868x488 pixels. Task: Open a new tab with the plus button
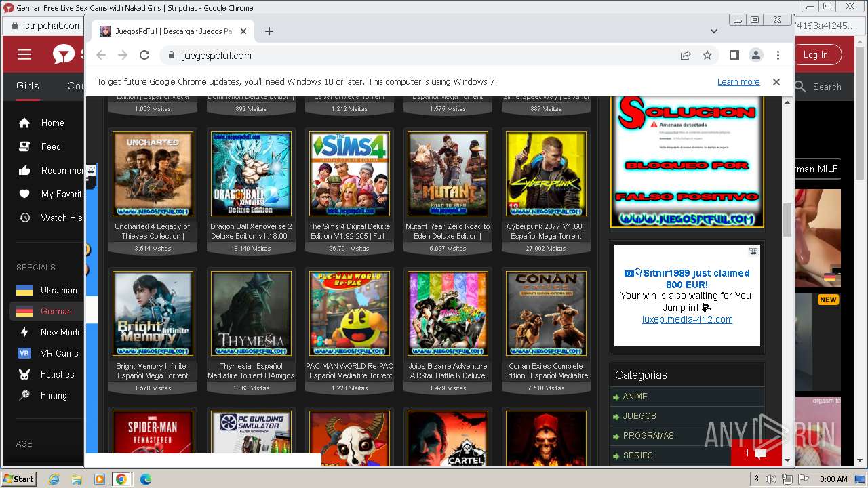[x=269, y=31]
